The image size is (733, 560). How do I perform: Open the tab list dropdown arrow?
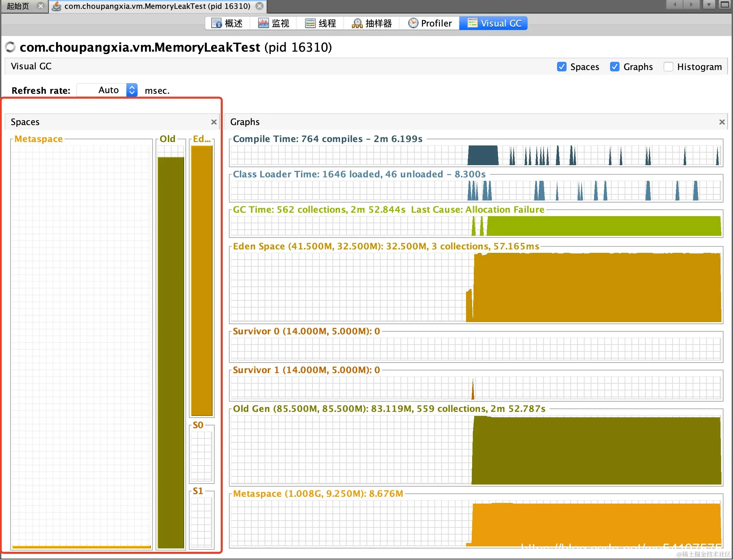(x=709, y=5)
